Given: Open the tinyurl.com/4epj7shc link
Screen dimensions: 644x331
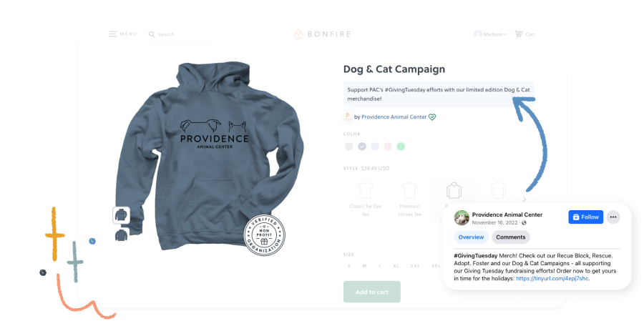Looking at the screenshot, I should [552, 279].
